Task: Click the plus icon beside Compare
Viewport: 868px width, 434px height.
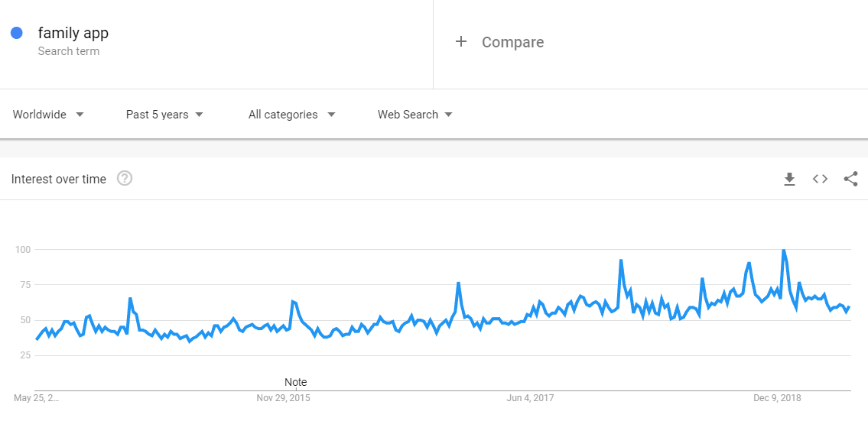Action: [460, 42]
